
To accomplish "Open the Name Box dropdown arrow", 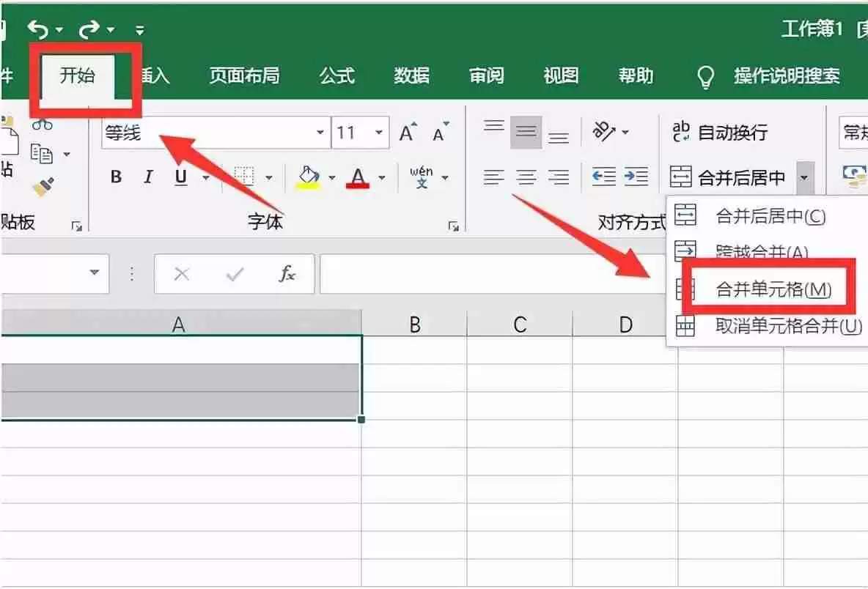I will coord(95,272).
